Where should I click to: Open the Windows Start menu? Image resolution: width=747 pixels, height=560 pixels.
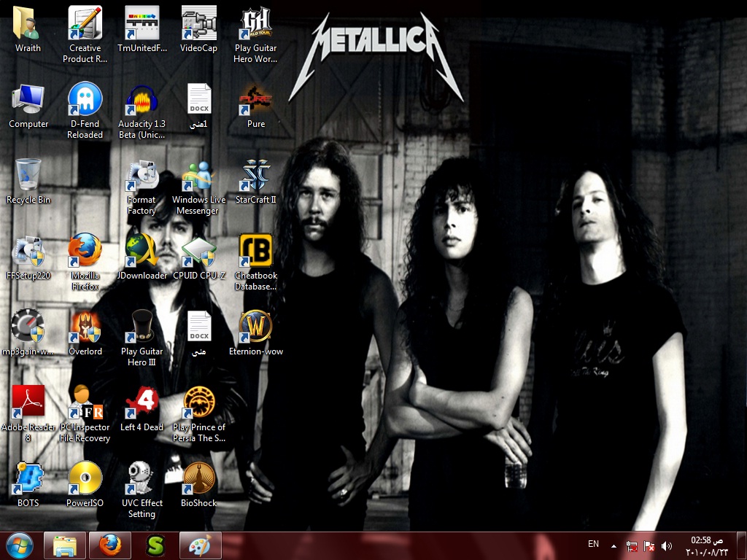coord(19,545)
